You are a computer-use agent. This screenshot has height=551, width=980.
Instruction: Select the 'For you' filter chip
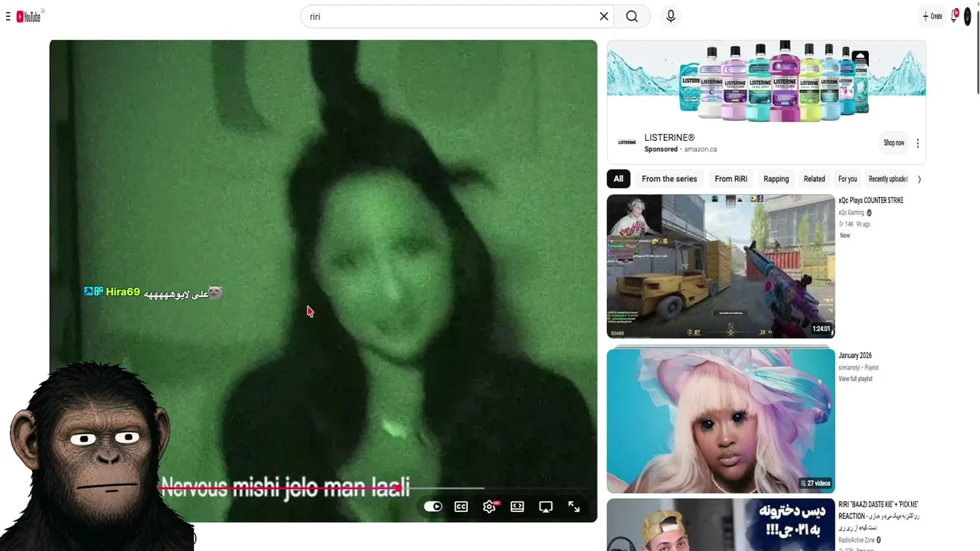[x=848, y=179]
